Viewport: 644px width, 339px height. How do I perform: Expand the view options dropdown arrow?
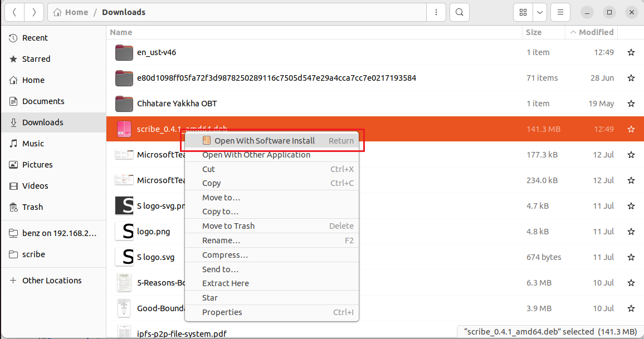click(540, 12)
